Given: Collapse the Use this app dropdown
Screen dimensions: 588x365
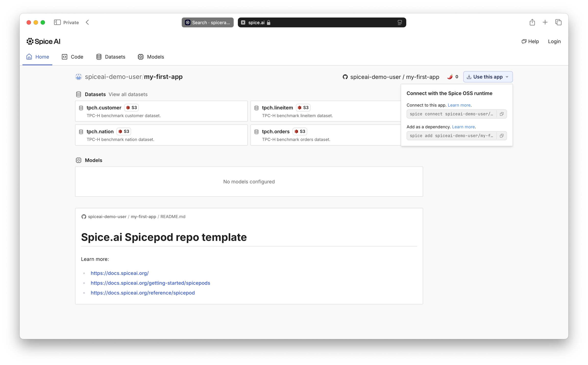Looking at the screenshot, I should coord(488,77).
